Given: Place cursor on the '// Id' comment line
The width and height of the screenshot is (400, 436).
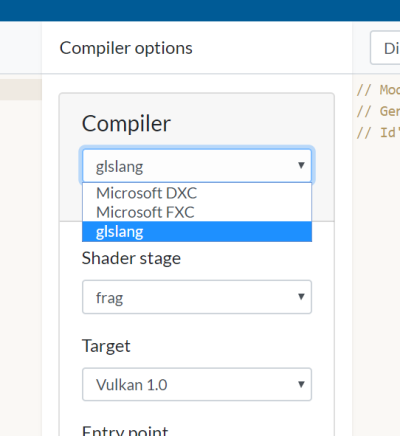Looking at the screenshot, I should [x=378, y=133].
